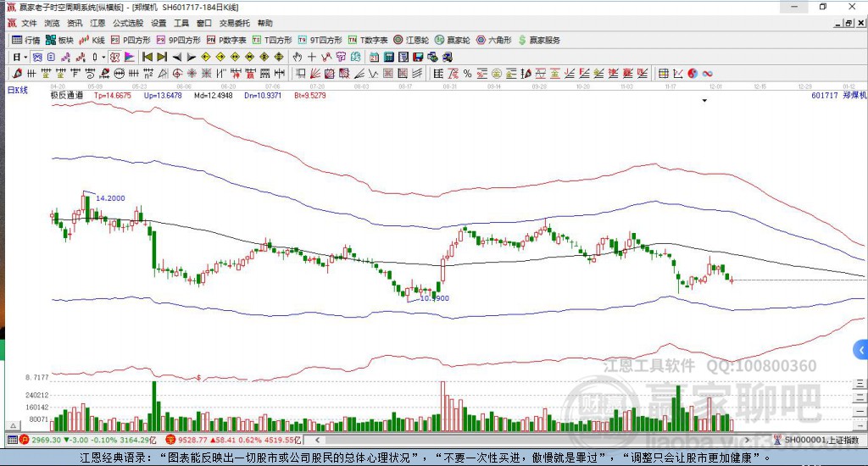This screenshot has width=868, height=466.
Task: Click SH000001 上证指数 status entry
Action: (x=816, y=440)
